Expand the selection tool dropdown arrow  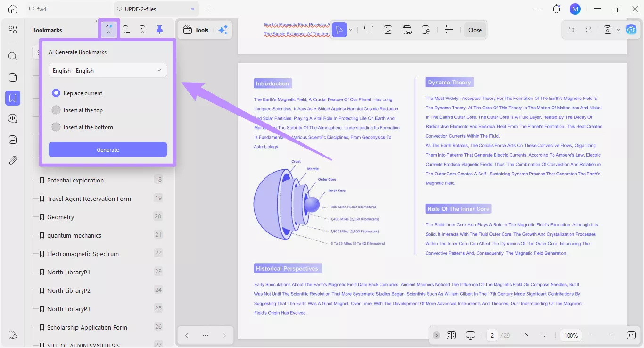coord(350,30)
